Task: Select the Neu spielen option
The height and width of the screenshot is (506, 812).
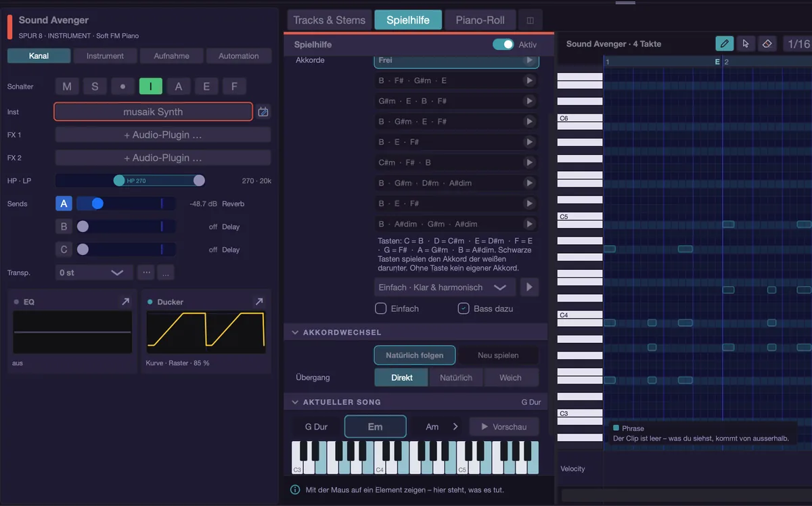Action: click(x=497, y=355)
